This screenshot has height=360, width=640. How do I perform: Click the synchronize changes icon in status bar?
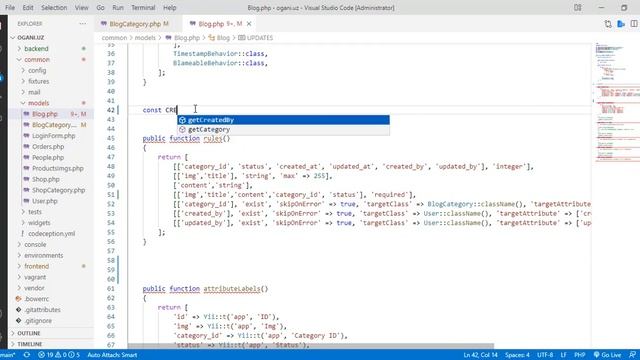pyautogui.click(x=27, y=355)
